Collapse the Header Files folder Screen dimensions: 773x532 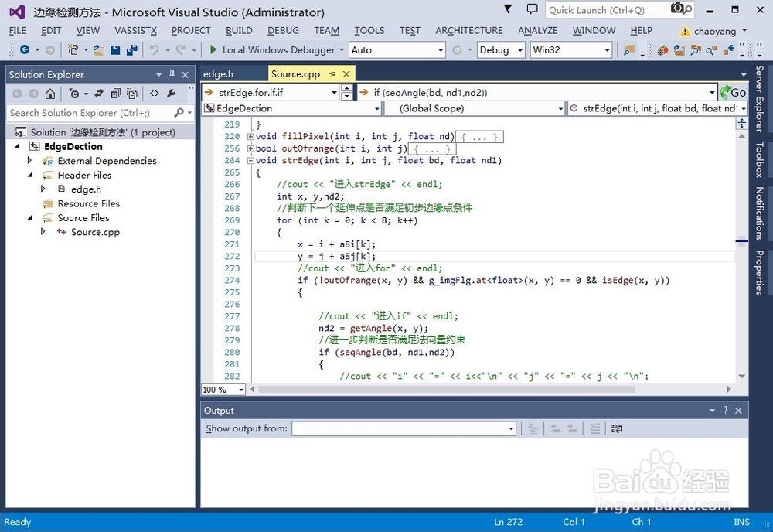pyautogui.click(x=30, y=175)
